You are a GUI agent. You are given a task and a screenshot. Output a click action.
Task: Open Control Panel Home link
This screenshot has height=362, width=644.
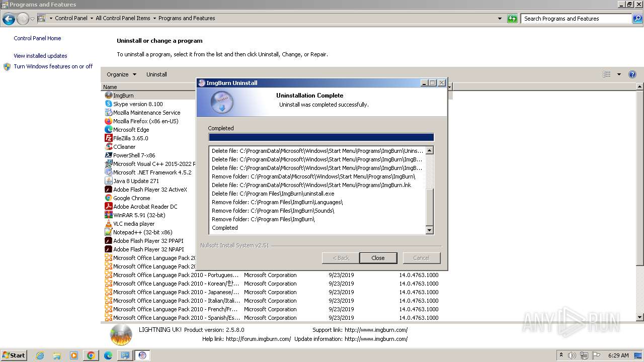coord(37,38)
